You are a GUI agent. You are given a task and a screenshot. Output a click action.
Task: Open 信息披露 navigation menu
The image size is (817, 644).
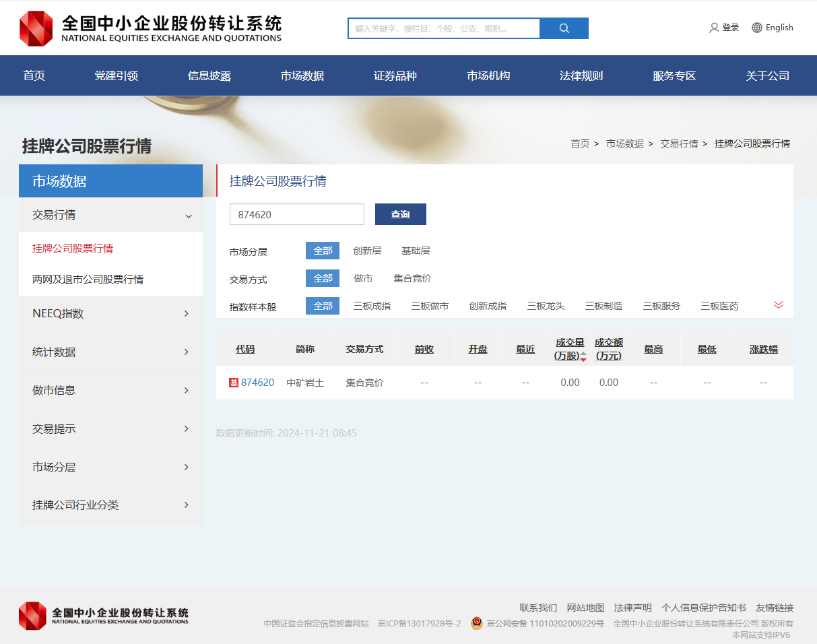click(209, 75)
